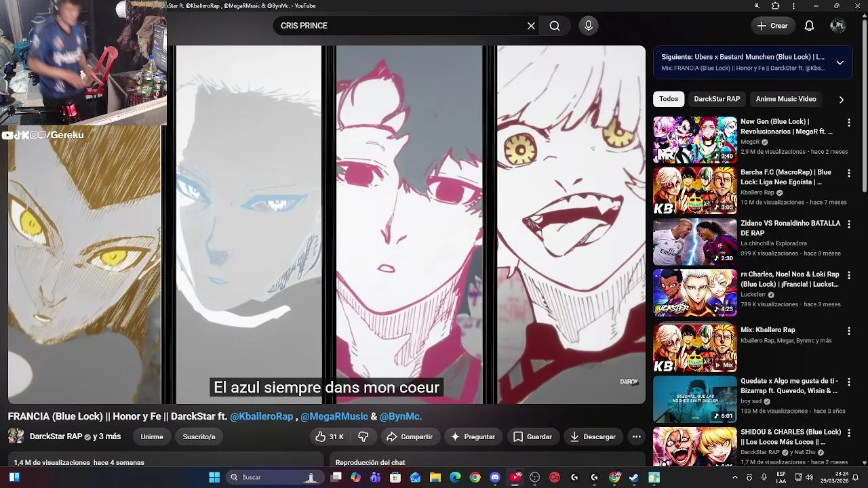Open New Gen (Blue Lock) video thumbnail
The height and width of the screenshot is (488, 868).
pyautogui.click(x=695, y=140)
